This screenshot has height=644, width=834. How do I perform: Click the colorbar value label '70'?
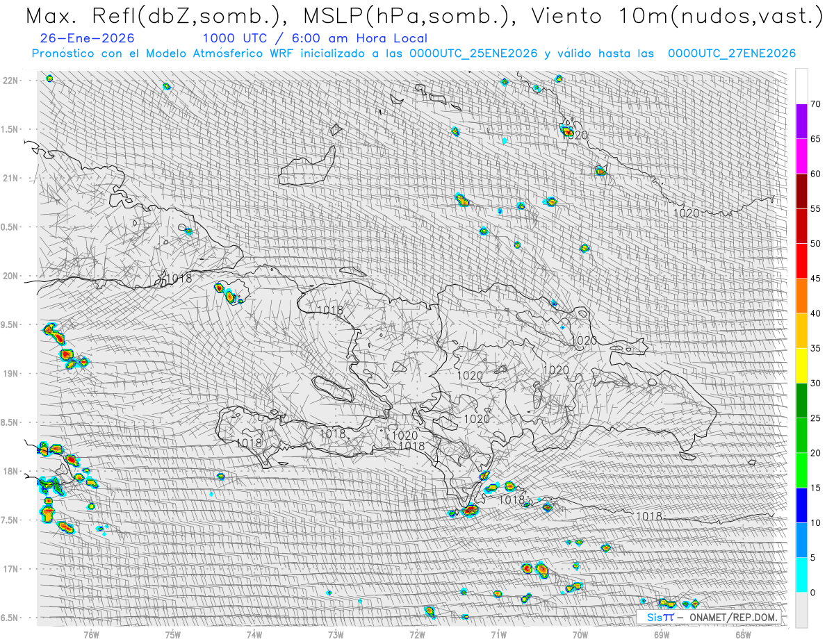pyautogui.click(x=815, y=104)
